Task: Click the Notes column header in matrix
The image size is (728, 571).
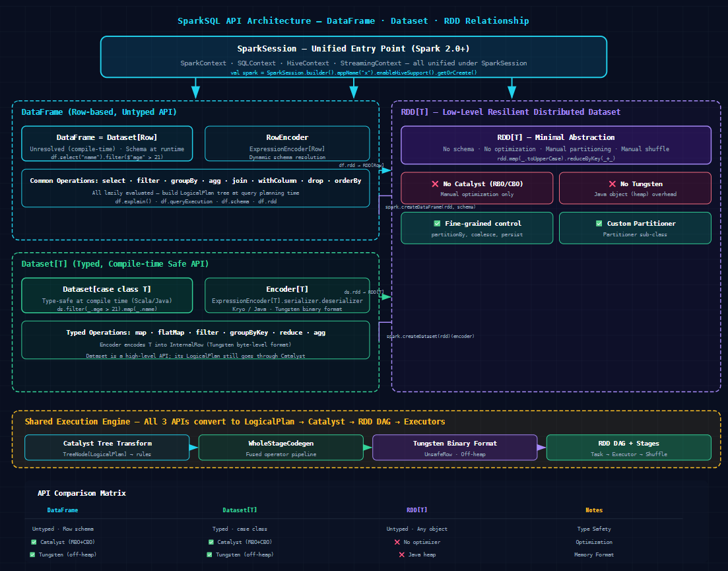Action: [x=594, y=510]
